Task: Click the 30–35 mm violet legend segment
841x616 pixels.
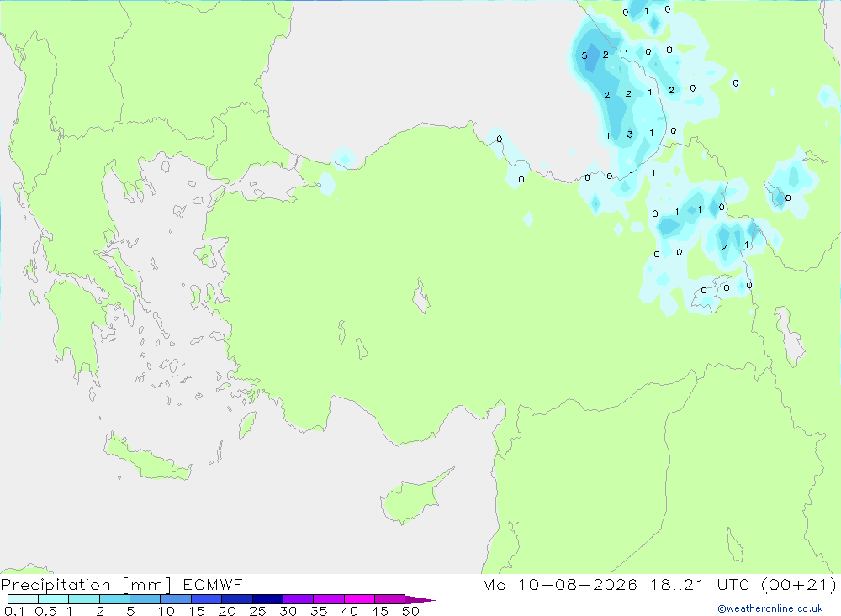Action: 298,599
